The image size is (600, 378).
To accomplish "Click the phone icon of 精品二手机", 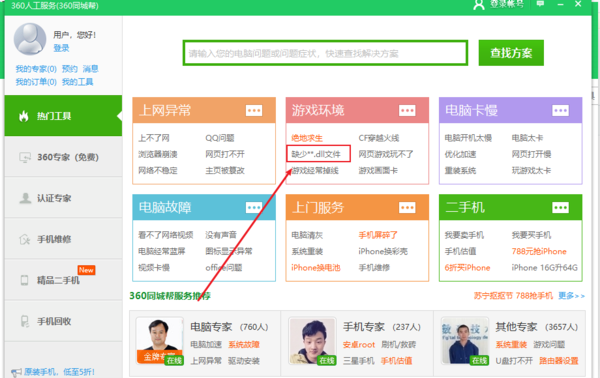I will pyautogui.click(x=24, y=280).
